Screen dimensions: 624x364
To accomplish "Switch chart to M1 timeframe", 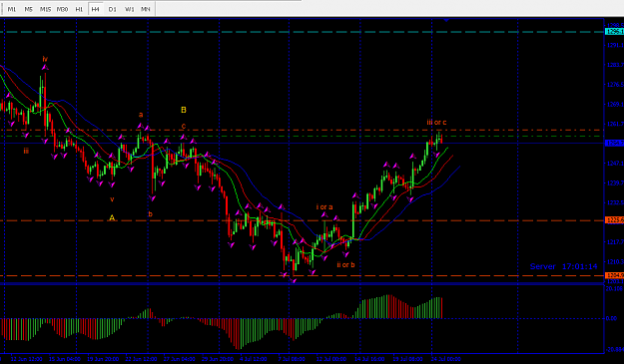I will pos(12,9).
